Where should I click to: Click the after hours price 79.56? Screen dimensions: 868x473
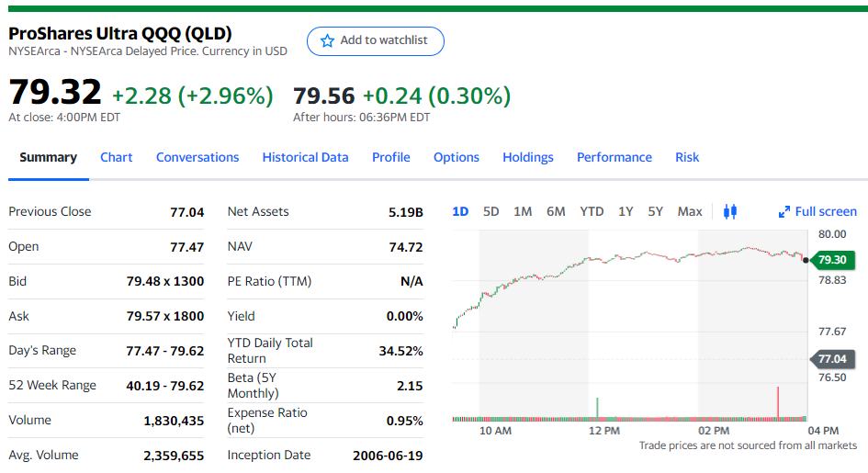pos(324,96)
